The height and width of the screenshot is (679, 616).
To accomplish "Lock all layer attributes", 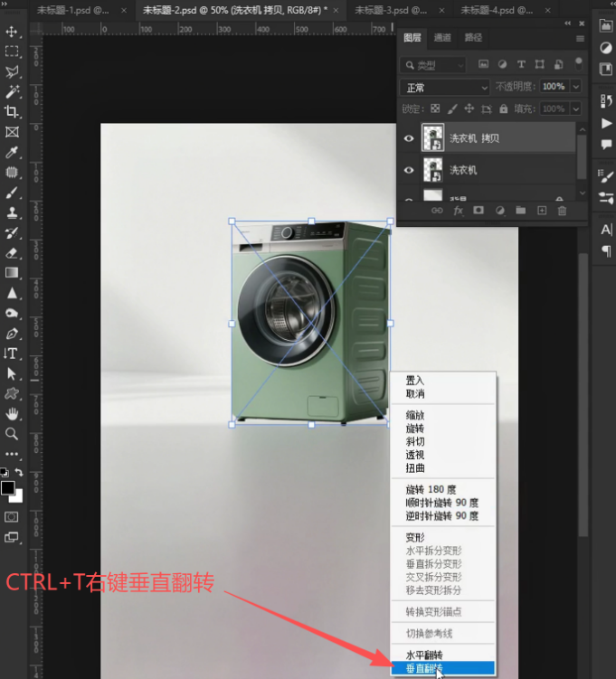I will (503, 108).
